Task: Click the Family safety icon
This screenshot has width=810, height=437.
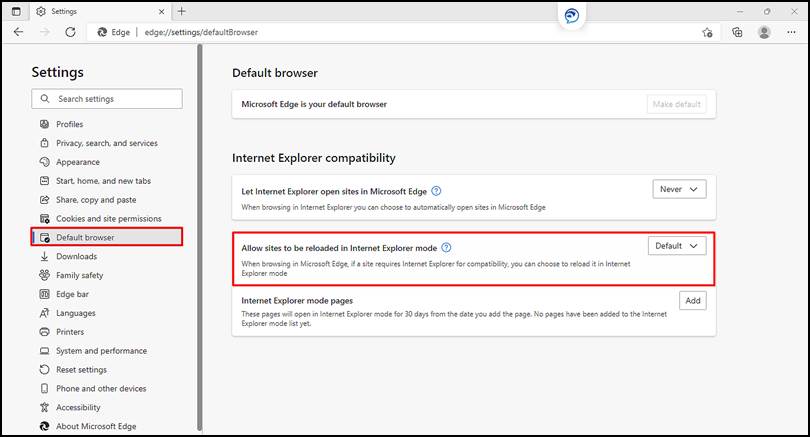Action: pyautogui.click(x=44, y=275)
